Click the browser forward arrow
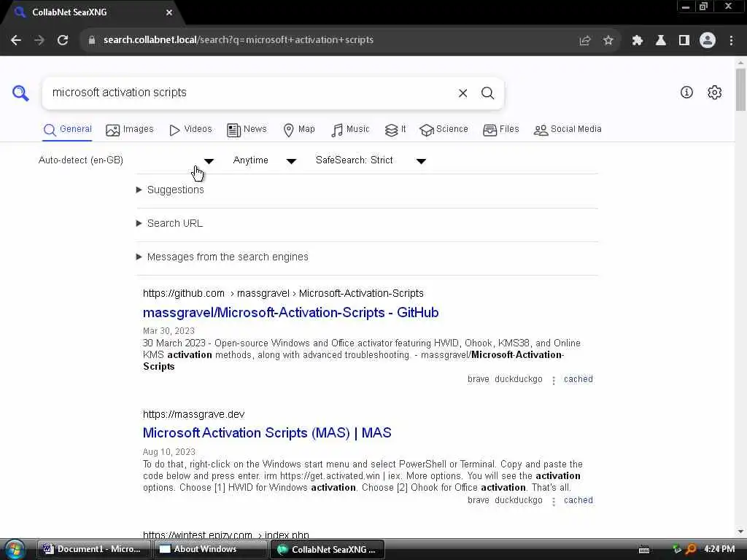747x560 pixels. click(39, 40)
